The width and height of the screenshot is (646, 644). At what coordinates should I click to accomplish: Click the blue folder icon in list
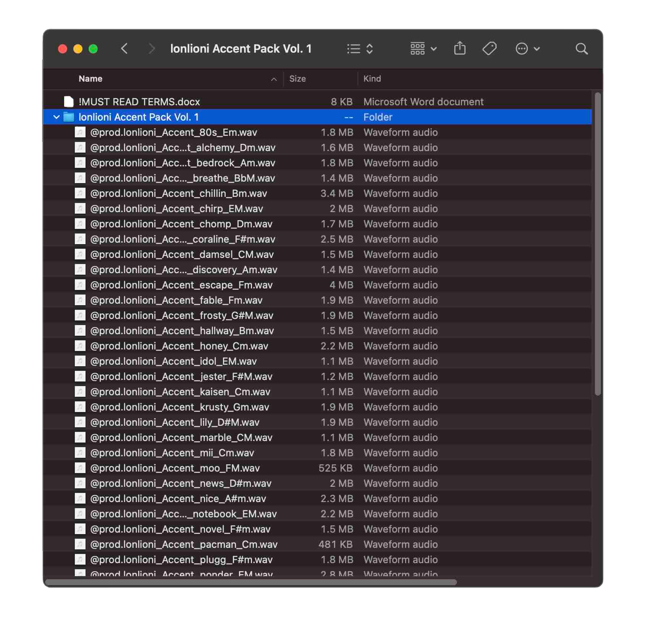point(69,117)
